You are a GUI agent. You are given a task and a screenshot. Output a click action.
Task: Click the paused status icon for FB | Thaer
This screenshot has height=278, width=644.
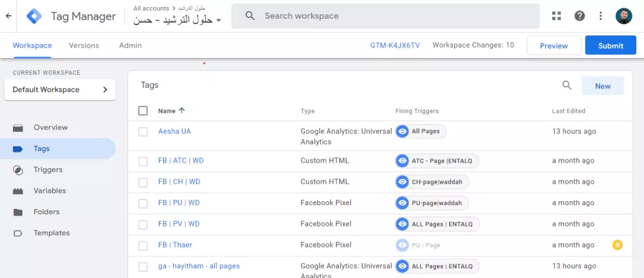click(617, 245)
